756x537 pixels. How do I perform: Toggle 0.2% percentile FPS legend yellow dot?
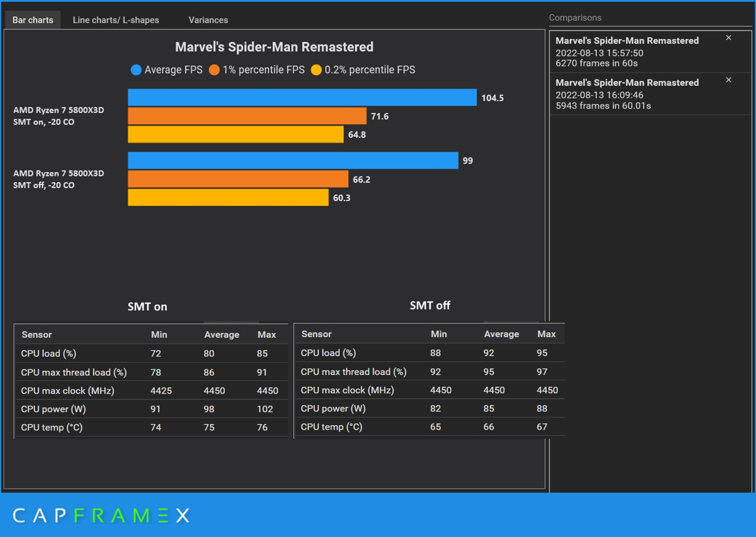pos(316,70)
